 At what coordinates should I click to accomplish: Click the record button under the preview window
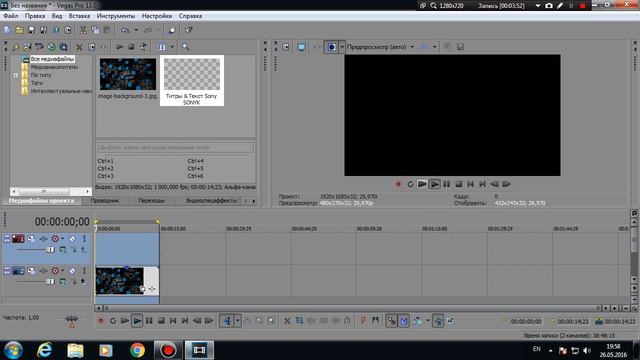coord(398,184)
